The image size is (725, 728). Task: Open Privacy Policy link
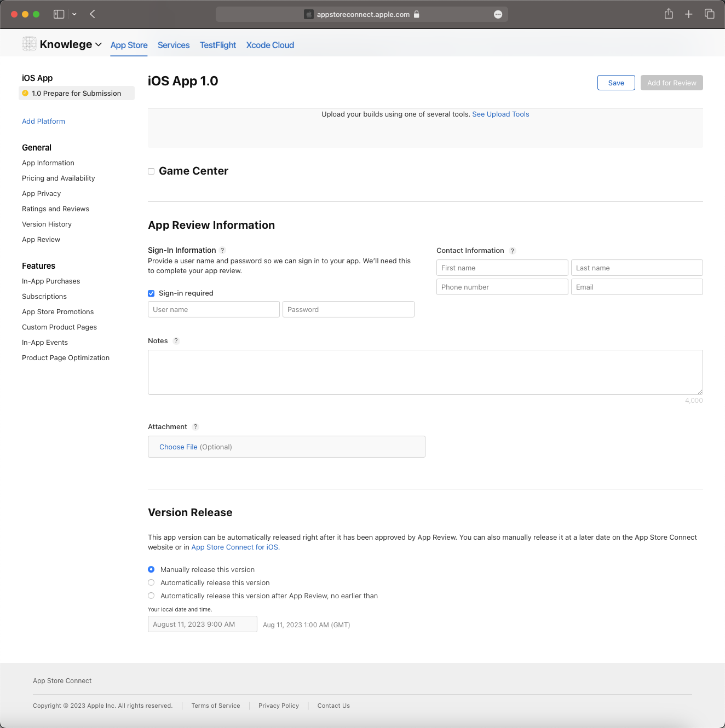[279, 706]
